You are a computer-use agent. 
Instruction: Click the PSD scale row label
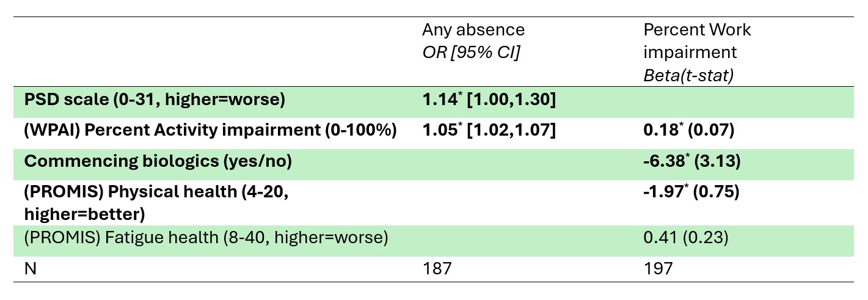pyautogui.click(x=155, y=100)
